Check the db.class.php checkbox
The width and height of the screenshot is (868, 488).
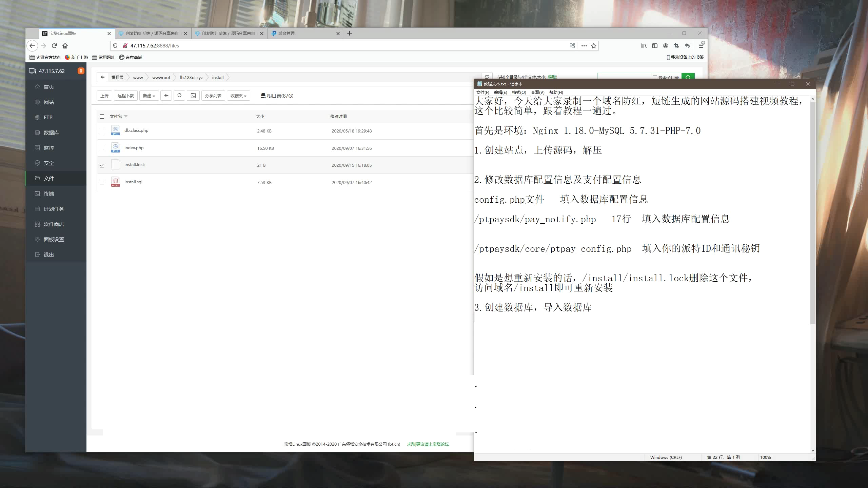102,131
